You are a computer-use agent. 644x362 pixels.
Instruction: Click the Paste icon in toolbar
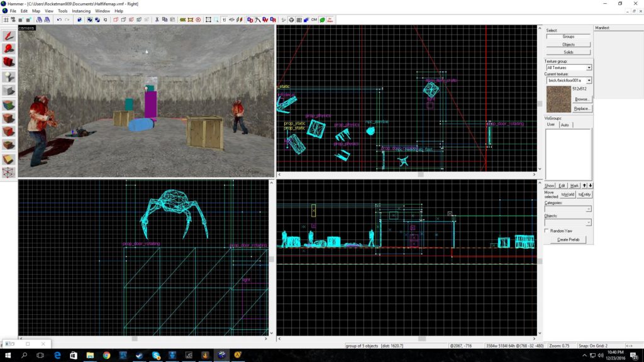pyautogui.click(x=172, y=19)
